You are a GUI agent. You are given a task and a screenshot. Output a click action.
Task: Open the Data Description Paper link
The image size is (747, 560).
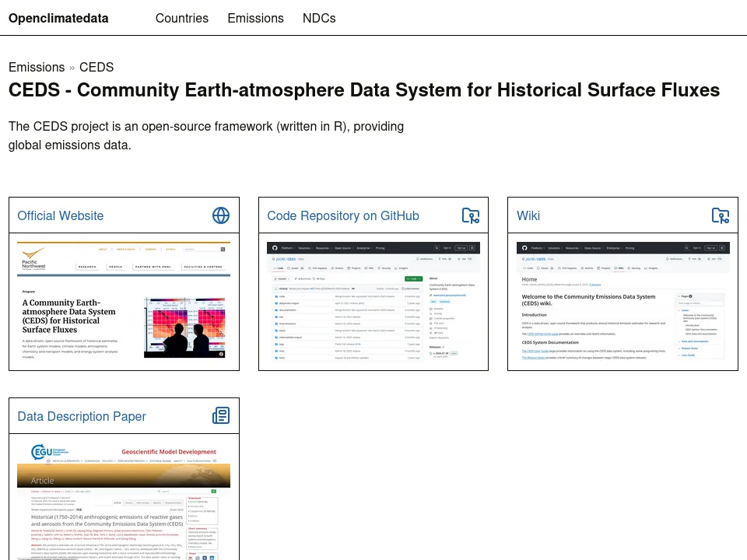(82, 416)
